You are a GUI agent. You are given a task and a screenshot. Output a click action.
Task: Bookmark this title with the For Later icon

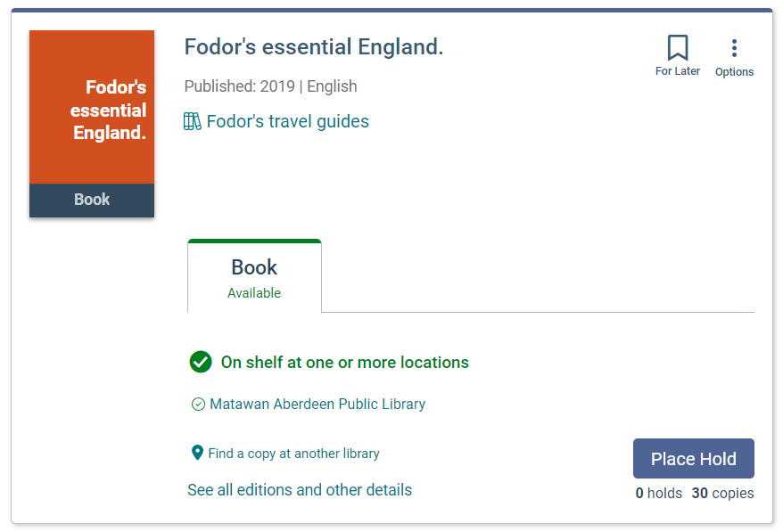pyautogui.click(x=678, y=48)
